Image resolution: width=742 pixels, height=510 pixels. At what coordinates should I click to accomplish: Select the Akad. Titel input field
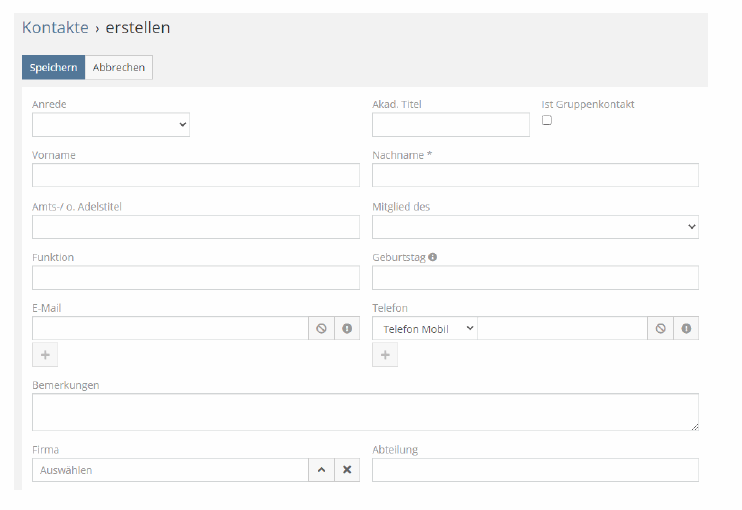click(451, 125)
